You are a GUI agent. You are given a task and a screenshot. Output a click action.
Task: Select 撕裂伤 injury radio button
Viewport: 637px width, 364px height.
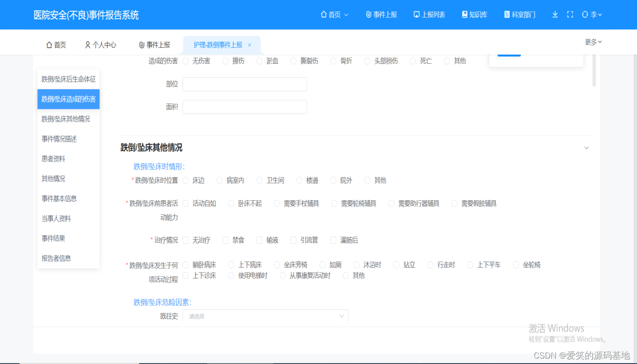pos(294,61)
